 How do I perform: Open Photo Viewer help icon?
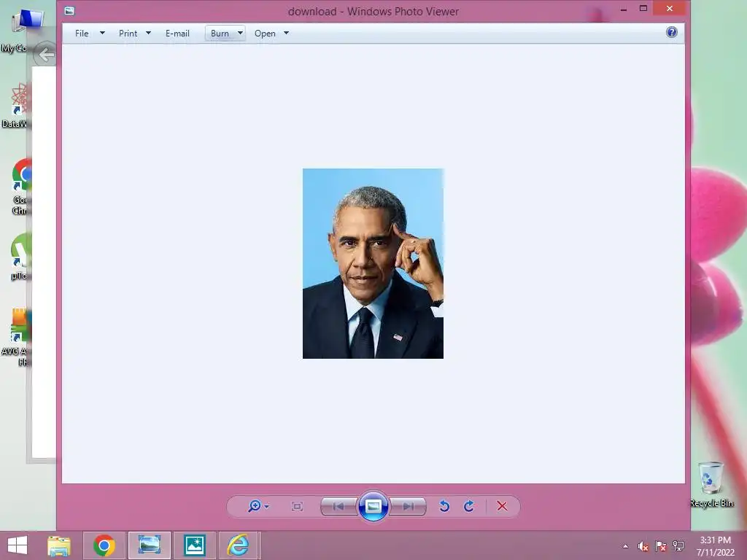pos(672,32)
